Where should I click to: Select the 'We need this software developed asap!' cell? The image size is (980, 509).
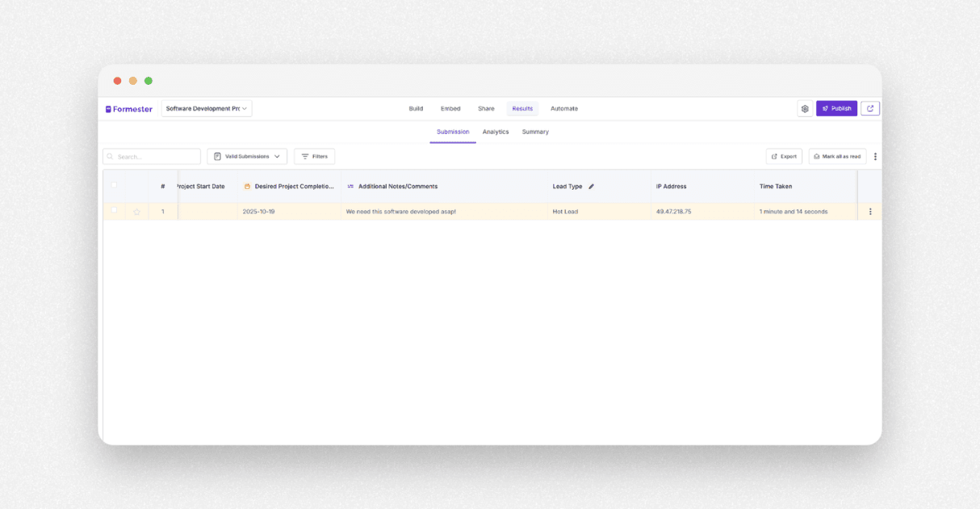coord(444,212)
